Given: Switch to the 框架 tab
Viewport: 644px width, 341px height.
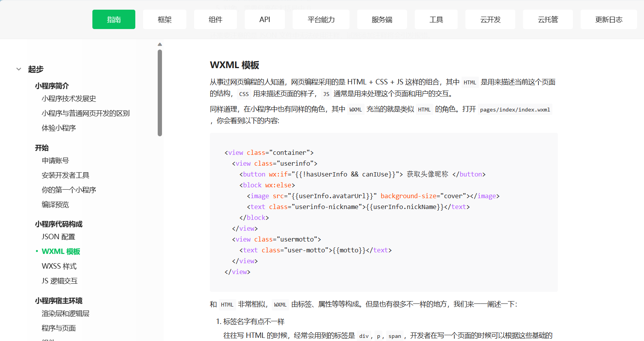Looking at the screenshot, I should (x=165, y=19).
